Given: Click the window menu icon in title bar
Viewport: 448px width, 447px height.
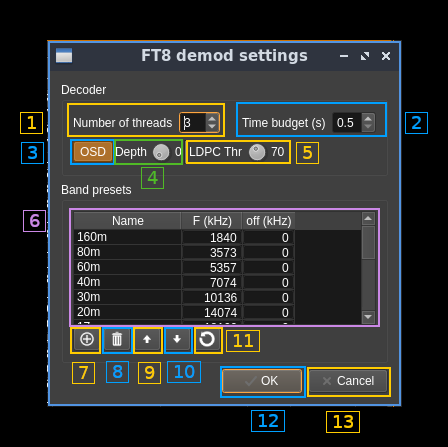Looking at the screenshot, I should point(64,56).
